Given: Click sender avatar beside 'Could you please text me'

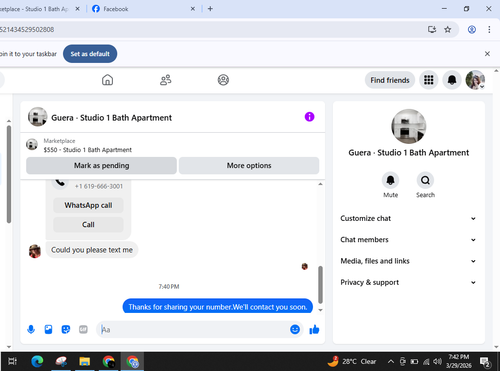Looking at the screenshot, I should tap(35, 251).
